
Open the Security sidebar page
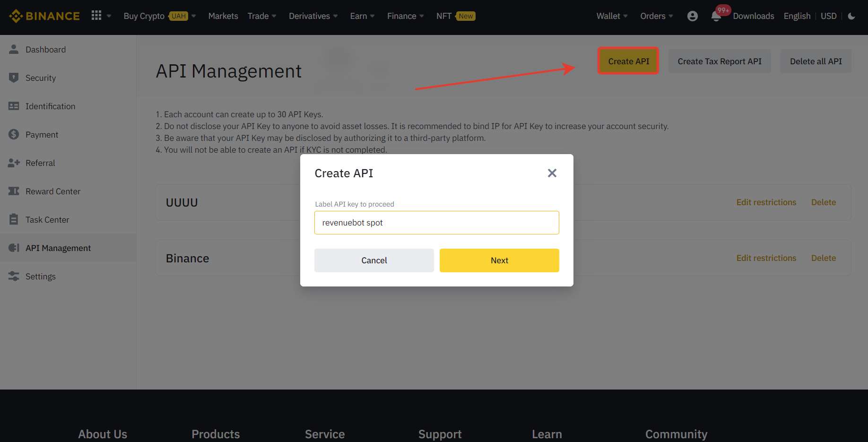pyautogui.click(x=68, y=78)
